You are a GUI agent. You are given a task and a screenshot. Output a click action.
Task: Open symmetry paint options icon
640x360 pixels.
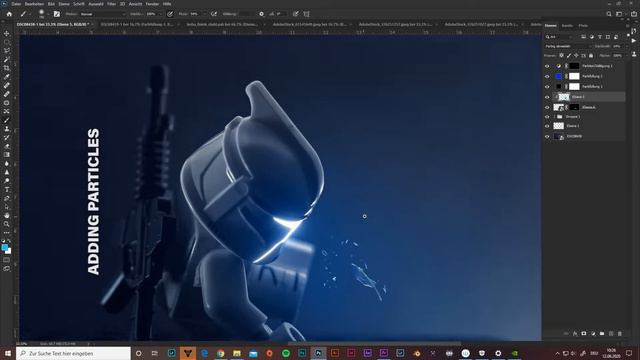click(x=306, y=14)
